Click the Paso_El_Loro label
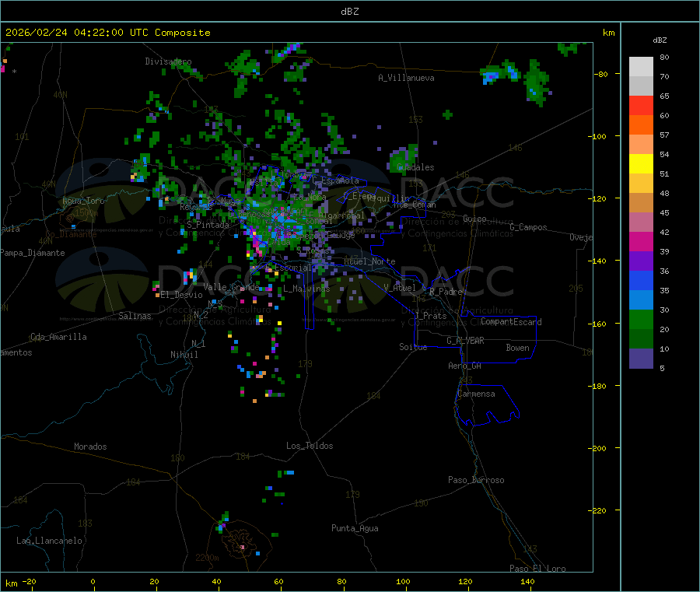 (x=537, y=569)
